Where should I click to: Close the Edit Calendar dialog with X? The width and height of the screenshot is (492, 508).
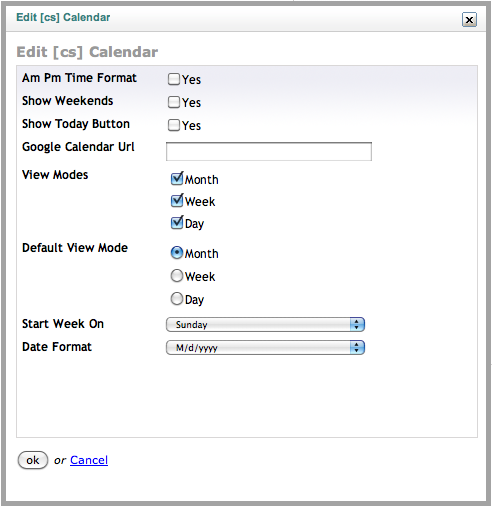pos(469,20)
